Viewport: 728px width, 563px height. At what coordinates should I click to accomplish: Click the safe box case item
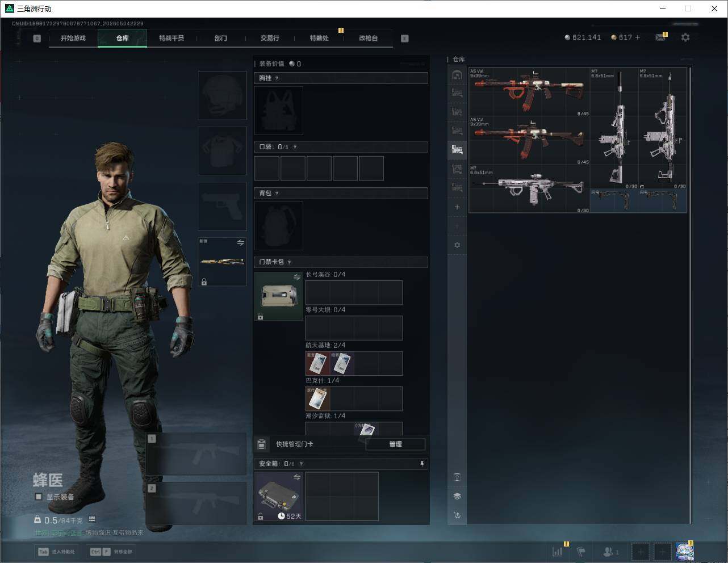coord(279,497)
